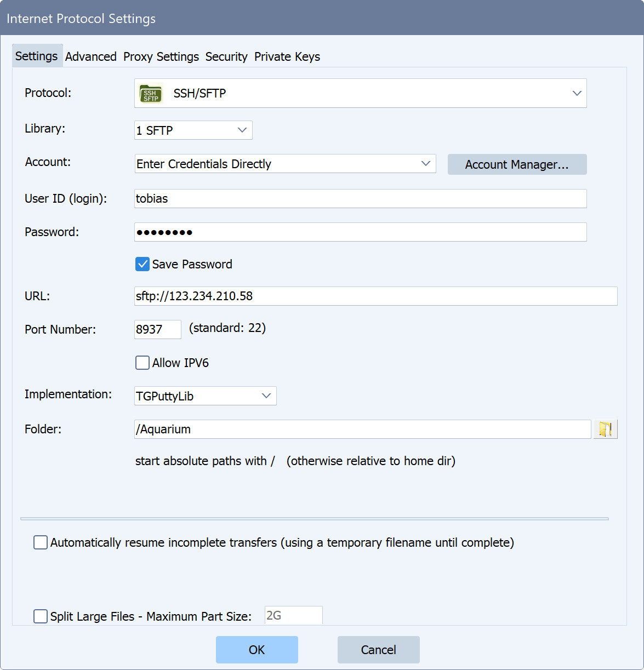644x670 pixels.
Task: Select the URL field with sftp address
Action: coord(375,296)
